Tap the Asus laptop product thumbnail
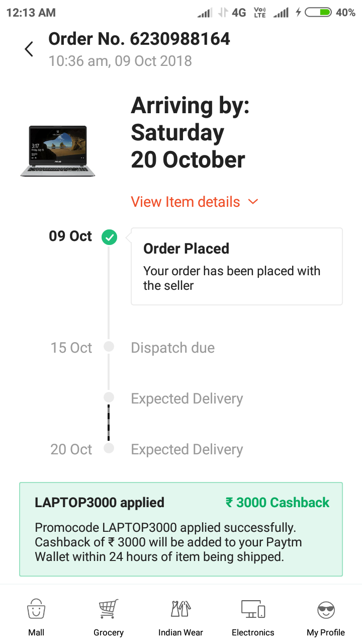The width and height of the screenshot is (362, 644). 58,151
